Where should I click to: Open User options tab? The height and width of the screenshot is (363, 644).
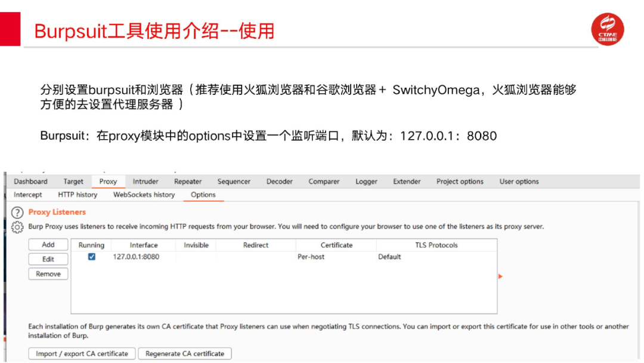point(519,181)
